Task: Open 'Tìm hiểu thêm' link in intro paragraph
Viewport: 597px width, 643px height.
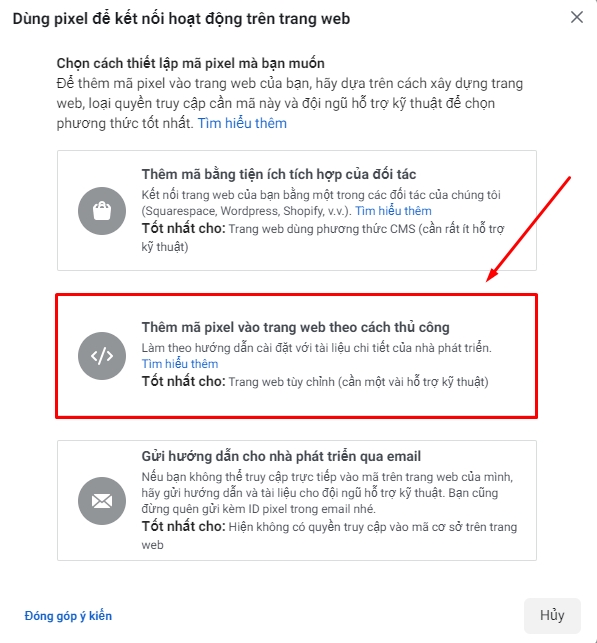Action: click(x=242, y=123)
